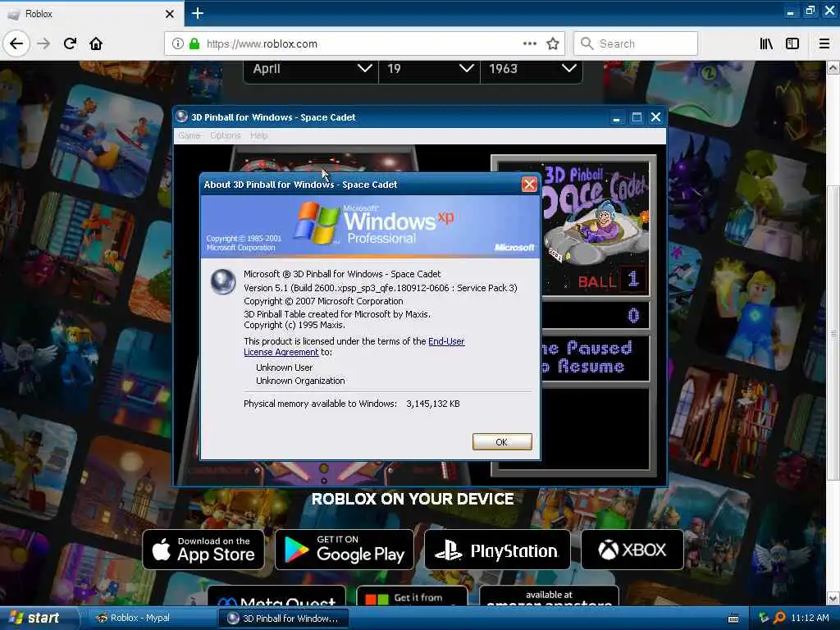The width and height of the screenshot is (840, 630).
Task: Click the page scrollbar down arrow
Action: 833,598
